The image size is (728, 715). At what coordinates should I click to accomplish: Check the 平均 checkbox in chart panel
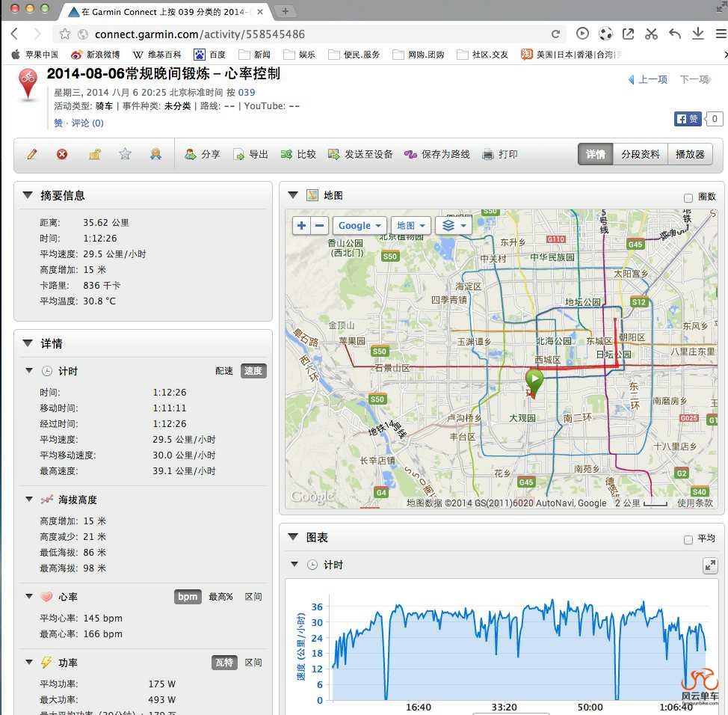tap(688, 539)
